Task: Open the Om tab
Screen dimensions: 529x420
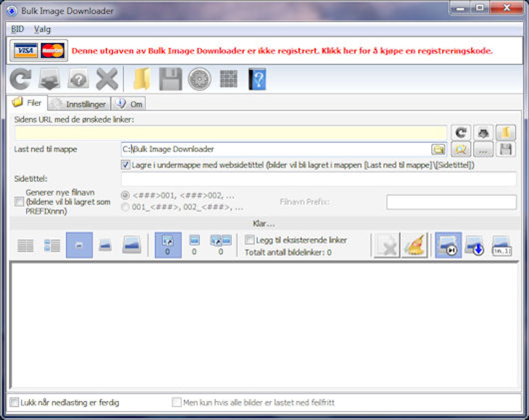Action: point(129,104)
